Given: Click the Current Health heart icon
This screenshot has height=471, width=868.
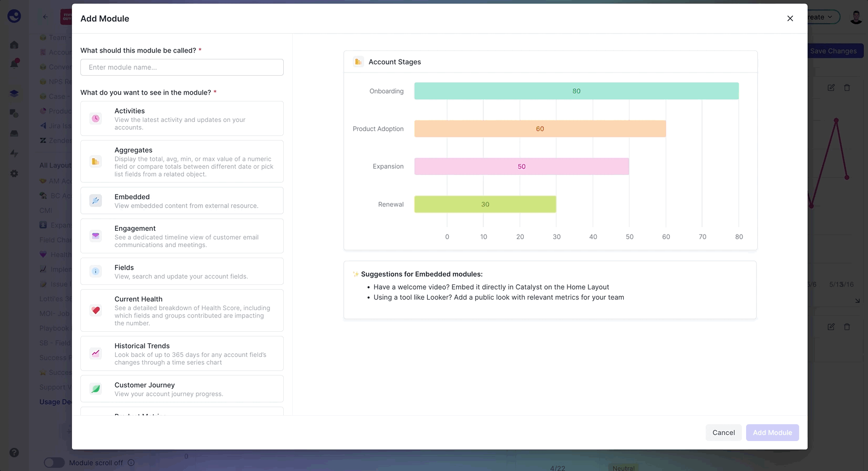Looking at the screenshot, I should [96, 310].
